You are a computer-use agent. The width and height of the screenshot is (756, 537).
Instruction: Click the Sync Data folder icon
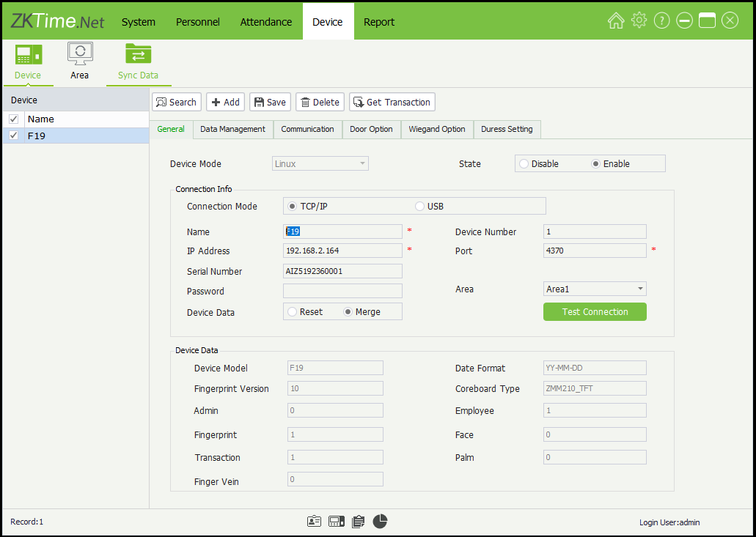pos(138,54)
